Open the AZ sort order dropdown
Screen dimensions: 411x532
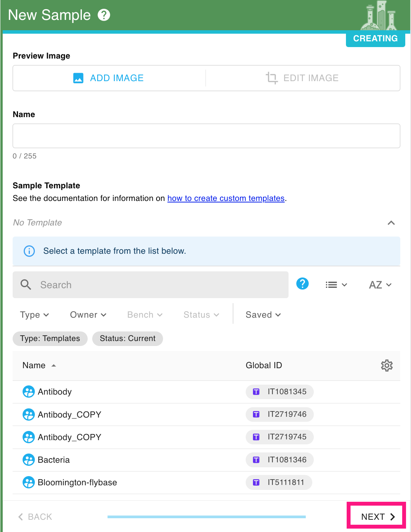(x=380, y=285)
